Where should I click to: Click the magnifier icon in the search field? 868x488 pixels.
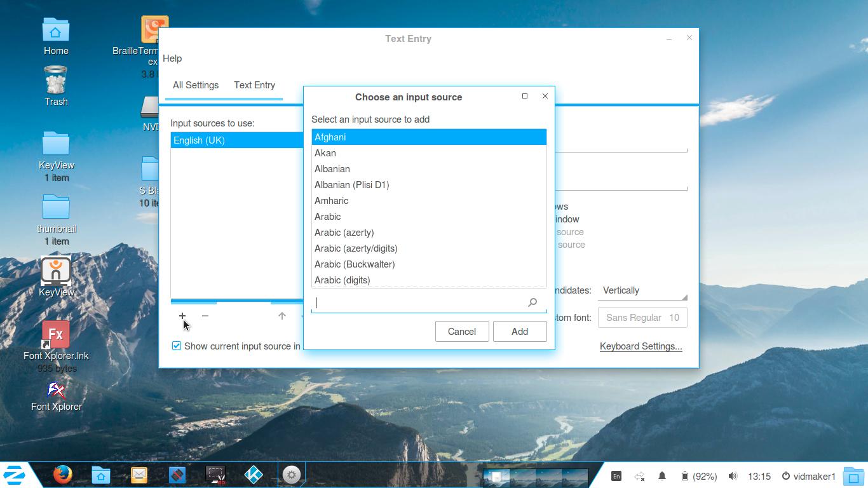[532, 302]
